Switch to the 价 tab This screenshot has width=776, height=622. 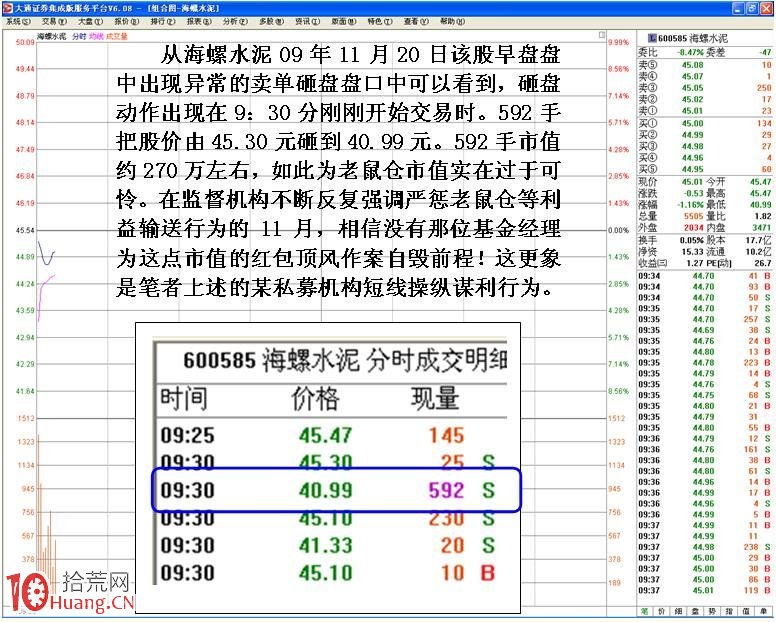(662, 610)
